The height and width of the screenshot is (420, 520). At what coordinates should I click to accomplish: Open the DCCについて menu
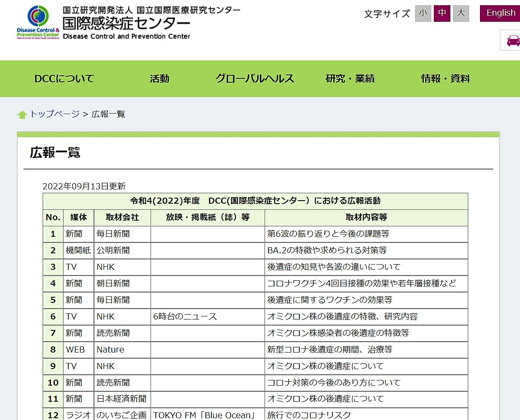pos(64,79)
